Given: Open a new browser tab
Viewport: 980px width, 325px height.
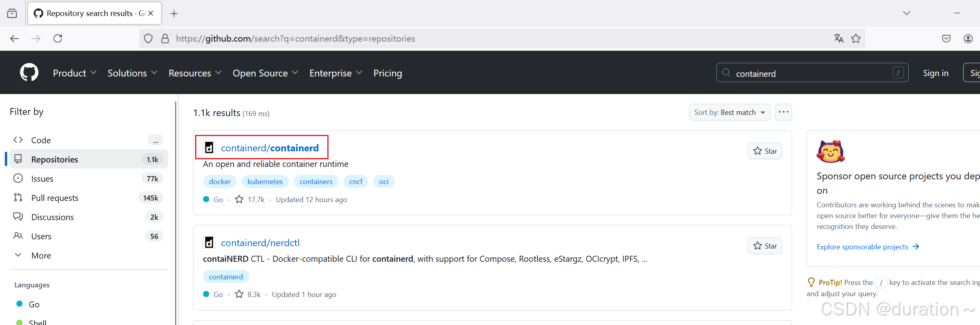Looking at the screenshot, I should (x=174, y=14).
